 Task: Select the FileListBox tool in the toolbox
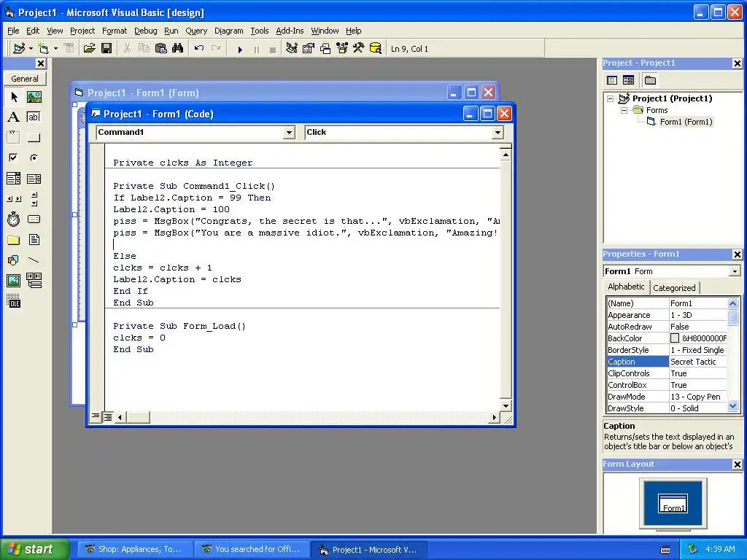34,239
